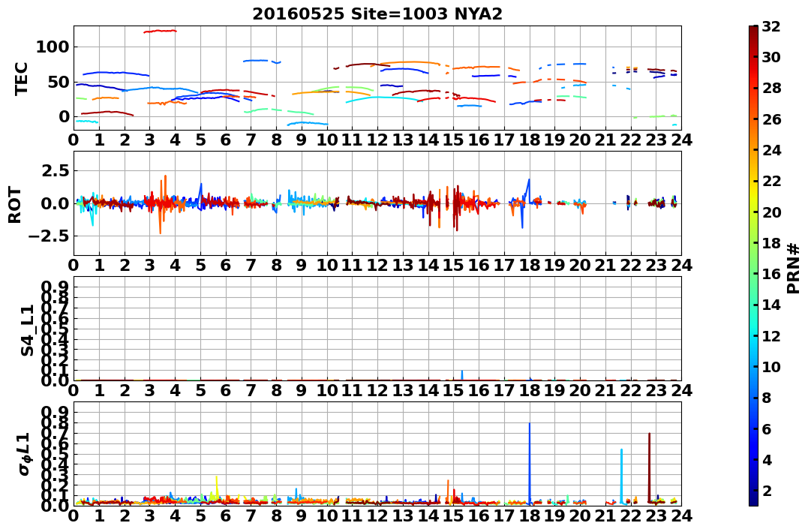
Task: Click the PRN# colorbar label
Action: coord(794,268)
